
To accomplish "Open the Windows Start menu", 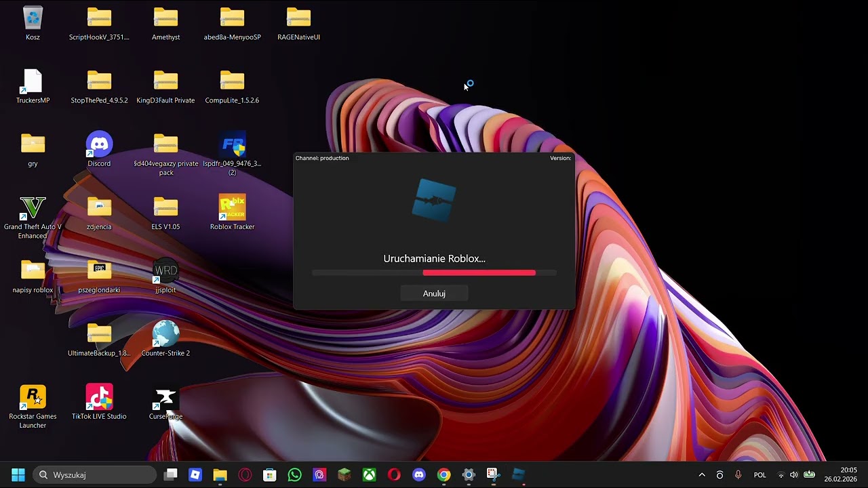I will click(18, 475).
